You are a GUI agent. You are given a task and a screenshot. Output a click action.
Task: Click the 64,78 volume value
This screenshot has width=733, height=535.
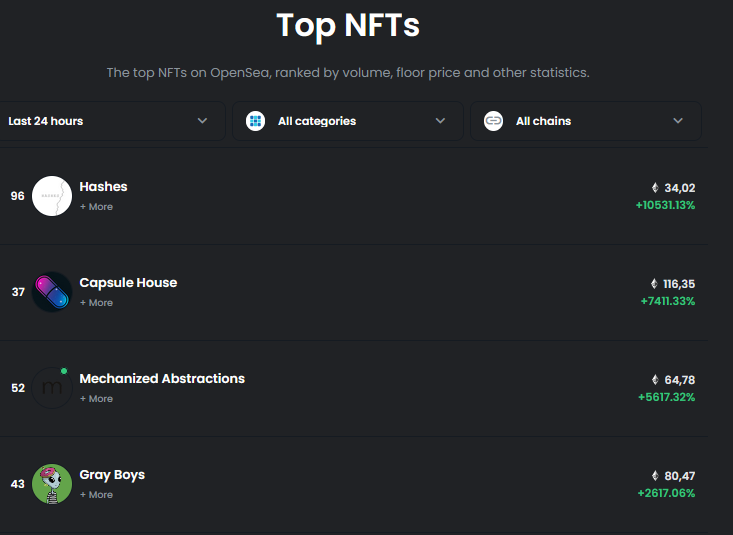click(x=680, y=380)
